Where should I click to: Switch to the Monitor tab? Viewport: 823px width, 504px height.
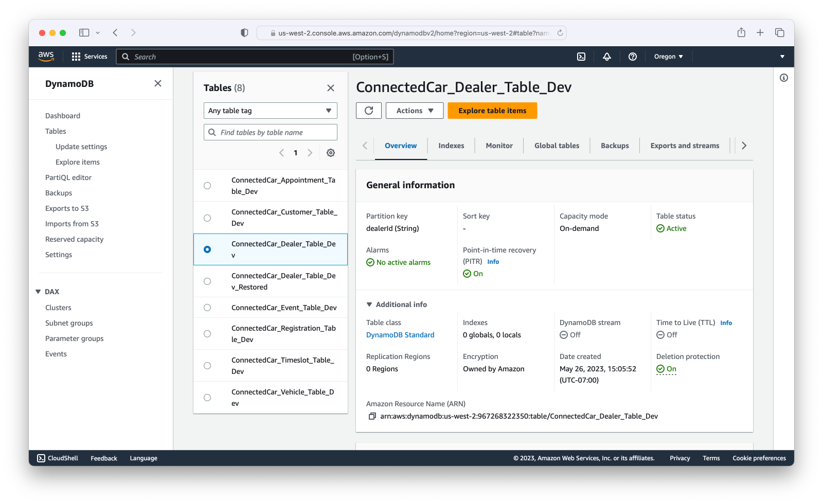coord(499,146)
